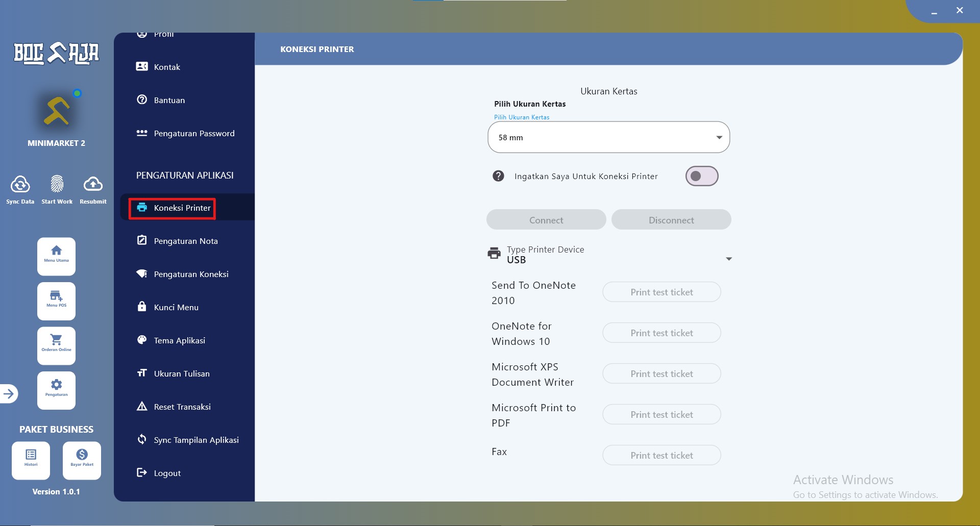Close the application window

960,10
